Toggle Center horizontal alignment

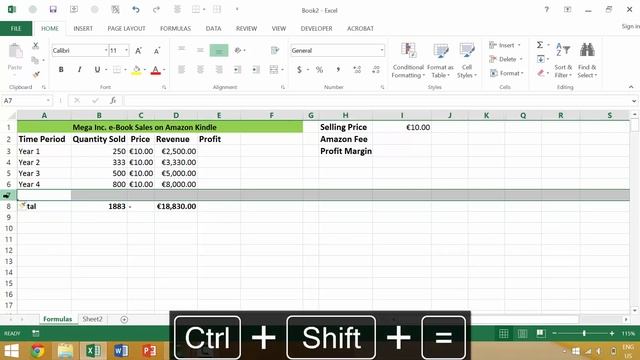tap(200, 70)
